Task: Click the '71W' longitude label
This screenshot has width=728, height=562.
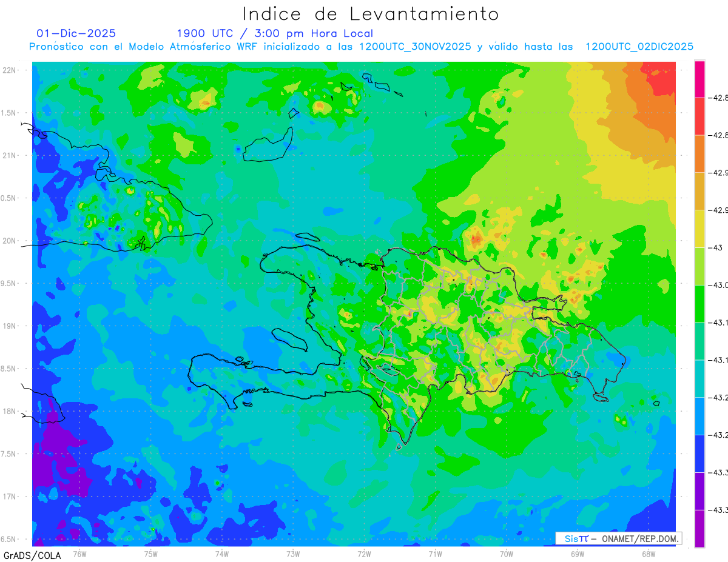Action: pyautogui.click(x=435, y=554)
